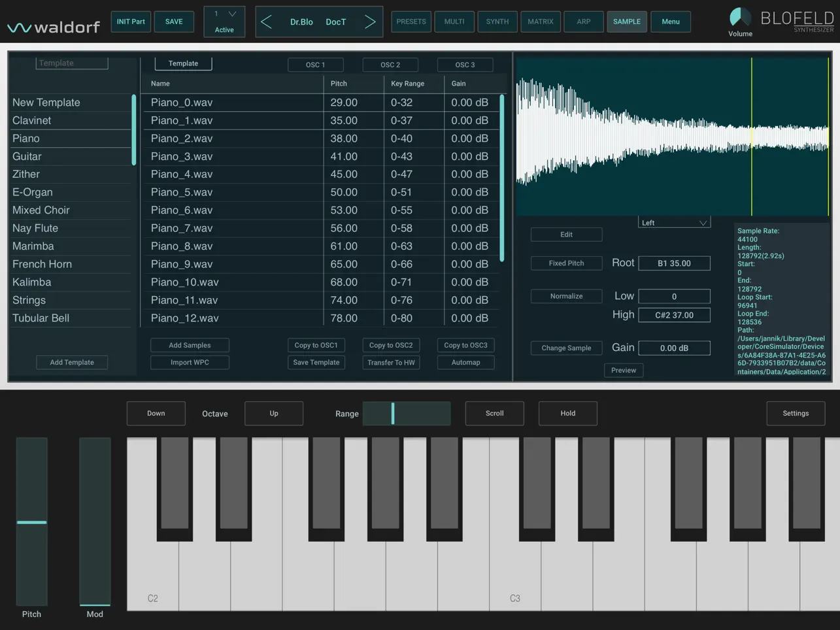Select the OSC 2 oscillator tab
This screenshot has width=840, height=630.
point(390,65)
